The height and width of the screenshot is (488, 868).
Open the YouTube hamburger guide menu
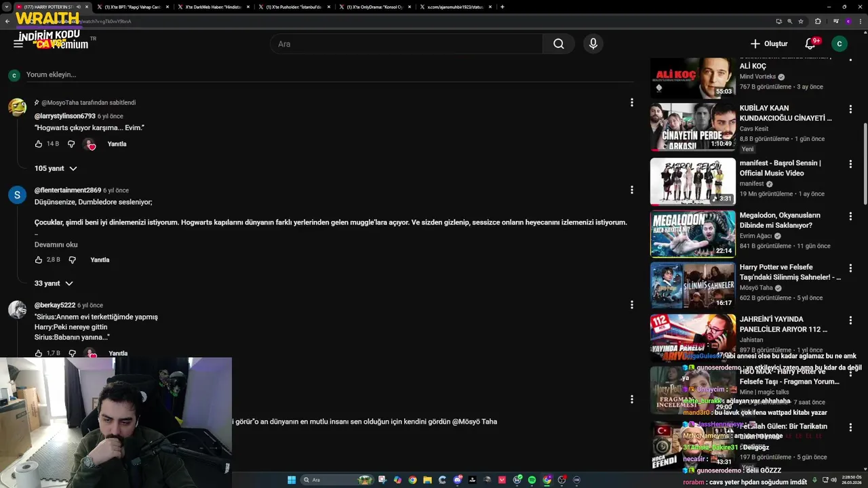[x=18, y=44]
